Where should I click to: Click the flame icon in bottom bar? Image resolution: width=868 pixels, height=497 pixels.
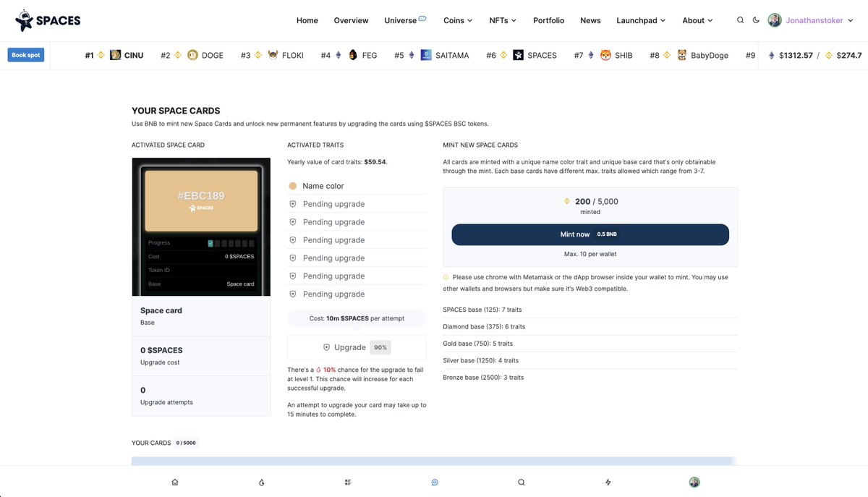pyautogui.click(x=261, y=482)
